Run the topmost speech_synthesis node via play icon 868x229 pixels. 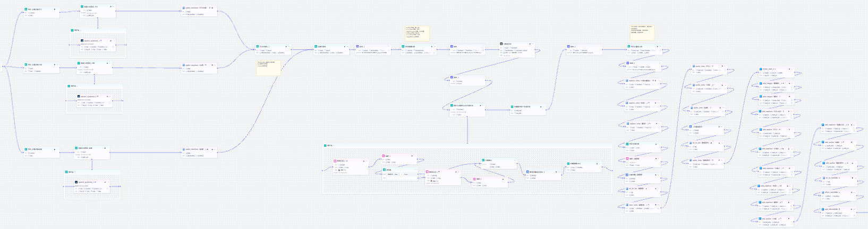tap(111, 40)
